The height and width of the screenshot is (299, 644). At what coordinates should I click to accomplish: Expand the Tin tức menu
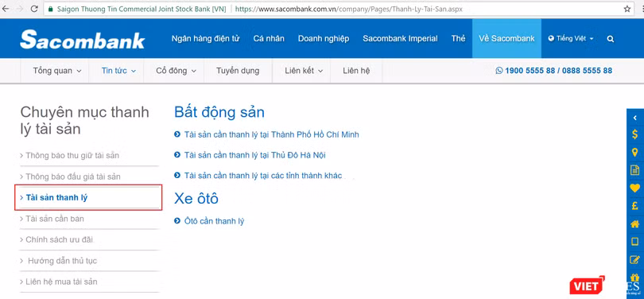click(118, 71)
